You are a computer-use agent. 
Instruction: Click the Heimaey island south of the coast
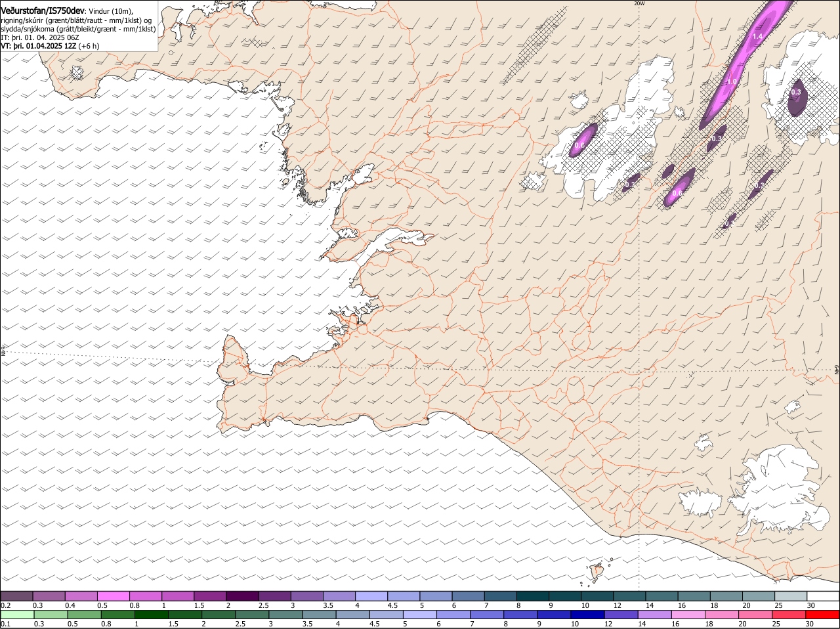[x=597, y=571]
